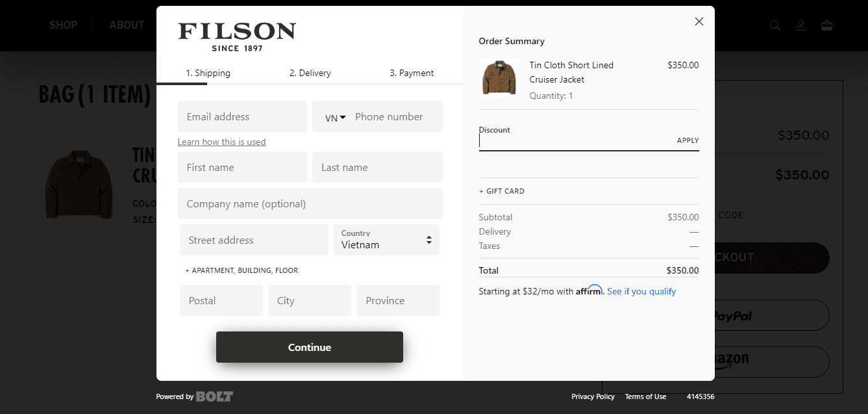
Task: Open Learn how this is used link
Action: point(221,142)
